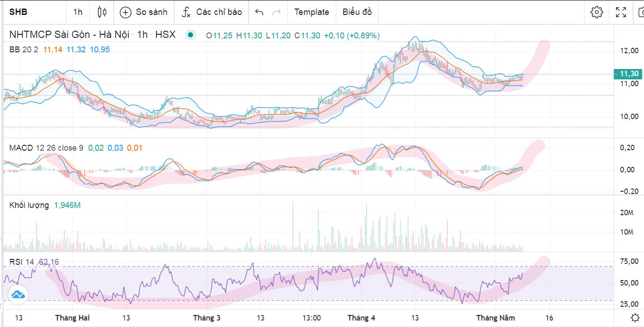This screenshot has width=644, height=327.
Task: Click the 11,30 current price label
Action: (x=629, y=74)
